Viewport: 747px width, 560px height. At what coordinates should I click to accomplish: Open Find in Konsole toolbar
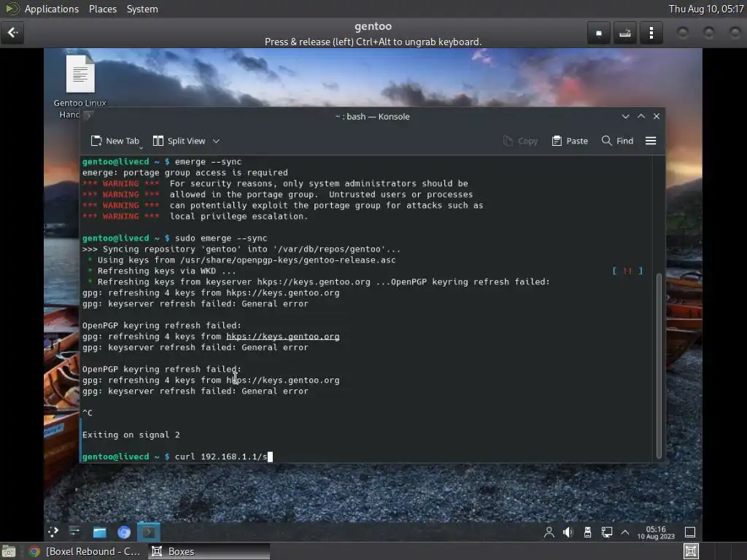[617, 141]
